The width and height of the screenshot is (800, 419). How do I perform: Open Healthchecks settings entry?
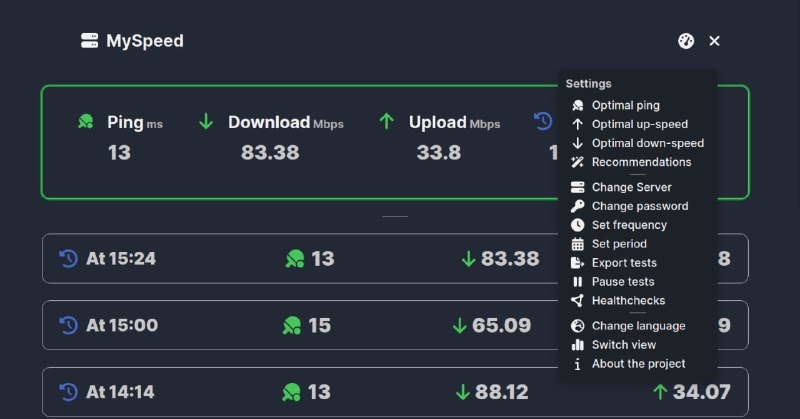click(x=628, y=301)
